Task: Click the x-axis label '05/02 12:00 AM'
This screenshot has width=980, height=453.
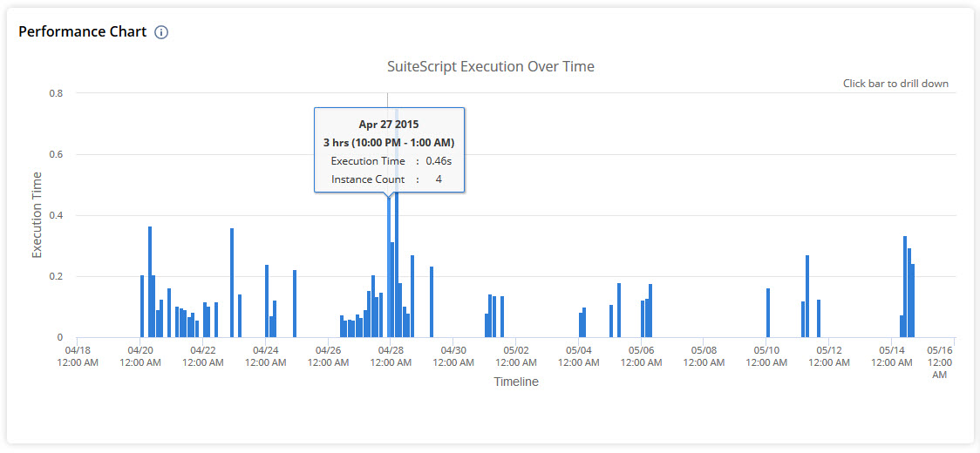Action: pyautogui.click(x=516, y=357)
